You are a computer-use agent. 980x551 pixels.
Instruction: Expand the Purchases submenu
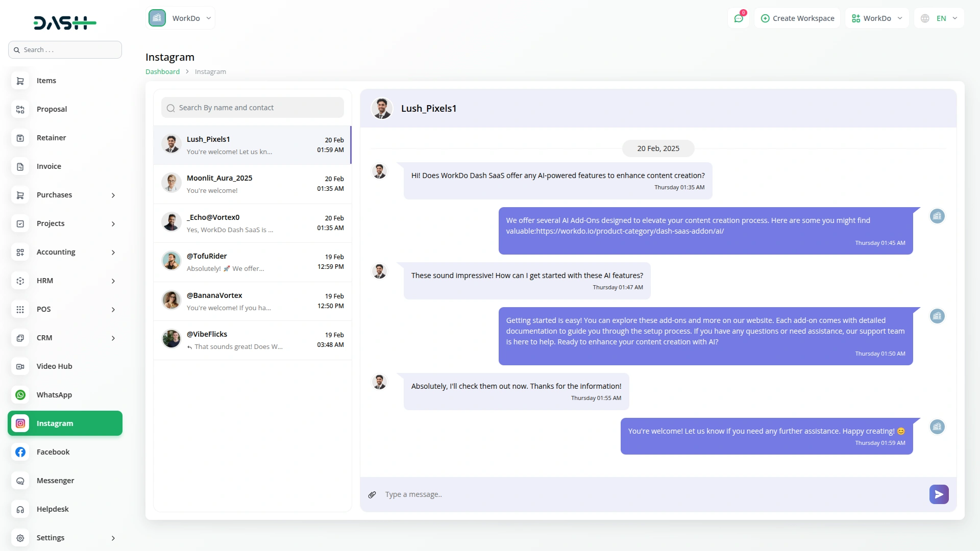113,195
